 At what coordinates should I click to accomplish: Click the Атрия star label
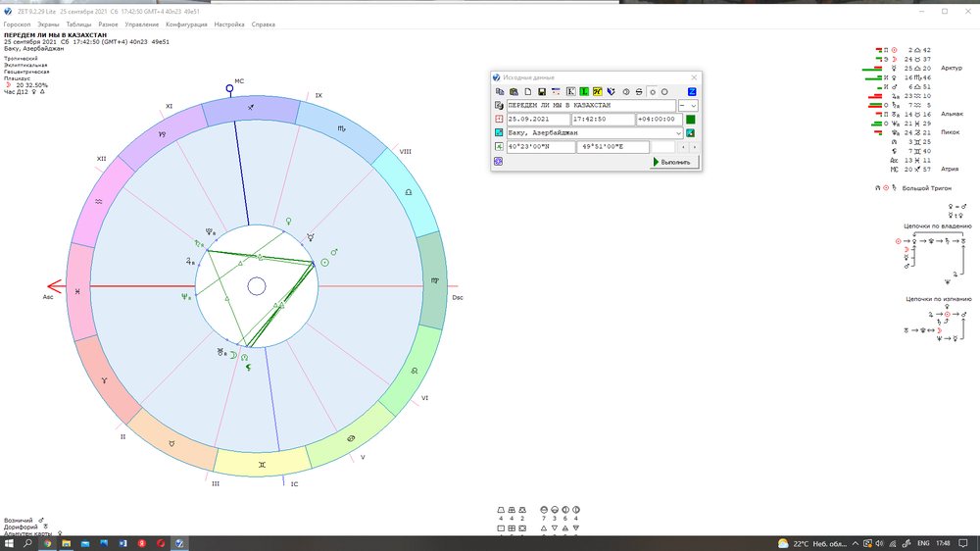click(950, 169)
